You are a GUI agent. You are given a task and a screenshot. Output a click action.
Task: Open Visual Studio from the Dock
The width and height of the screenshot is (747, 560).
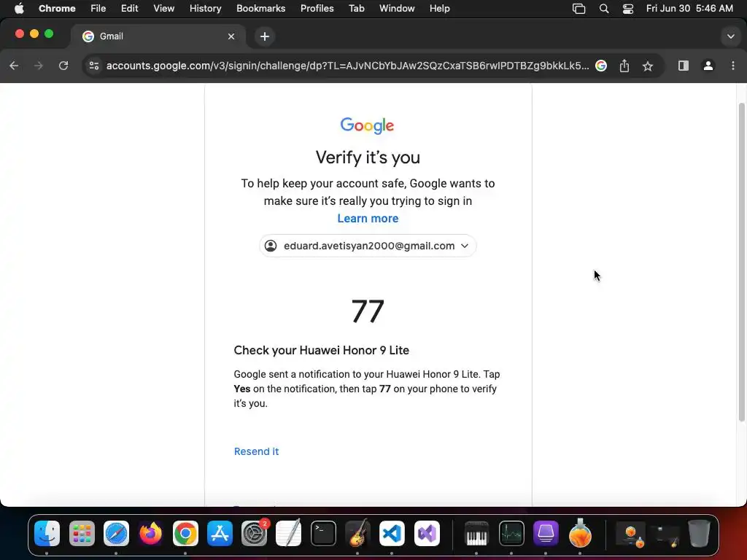click(x=427, y=533)
